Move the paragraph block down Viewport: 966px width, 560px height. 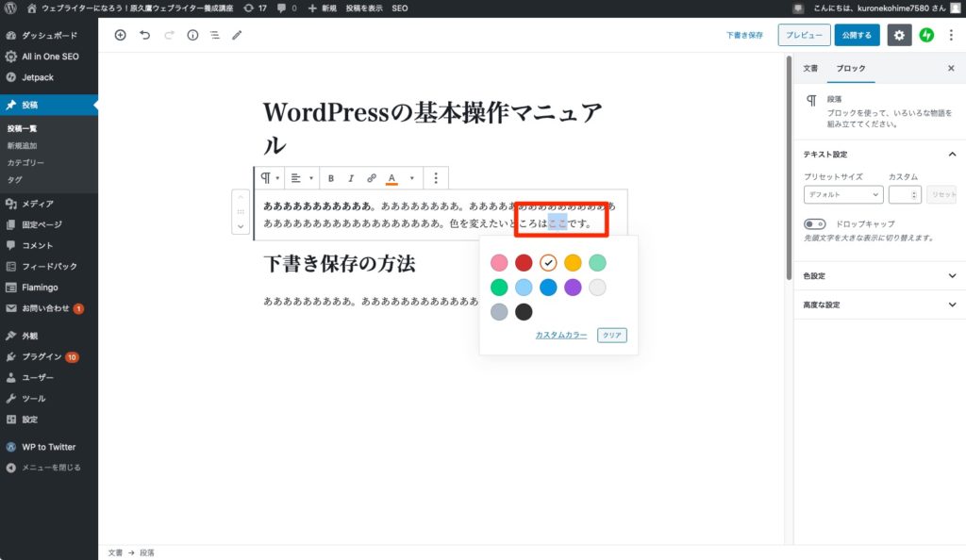241,226
